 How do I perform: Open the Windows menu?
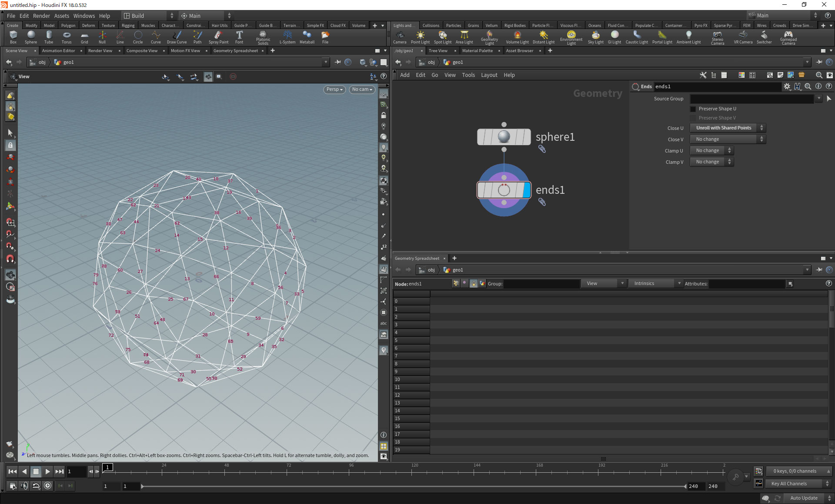coord(84,16)
